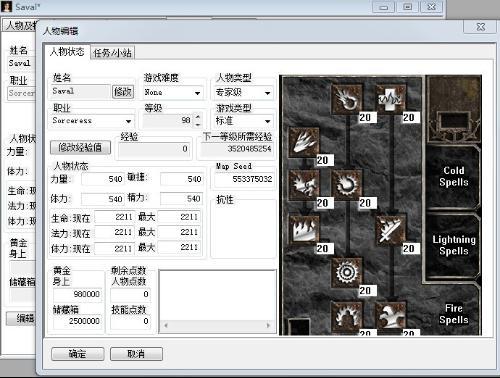Click the 等级 field showing 98
Screen dimensions: 500x378
168,120
